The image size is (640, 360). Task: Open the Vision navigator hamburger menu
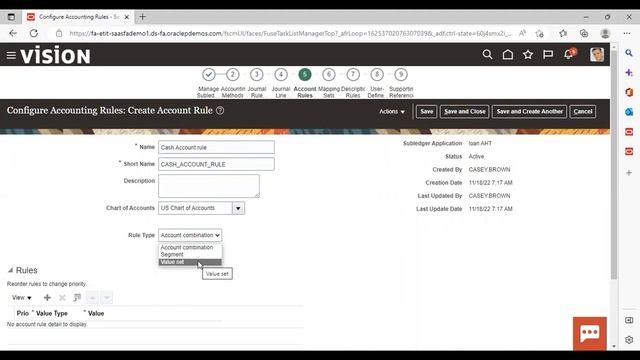point(11,55)
